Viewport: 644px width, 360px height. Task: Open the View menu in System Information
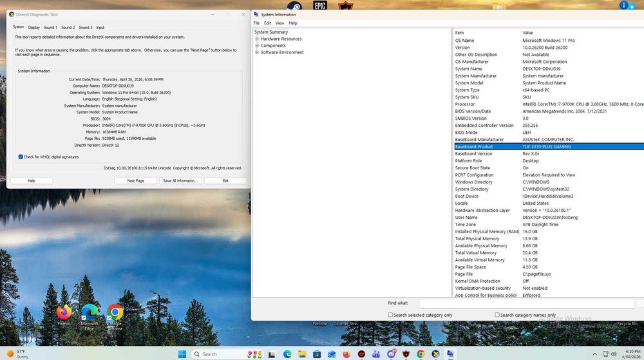click(x=279, y=23)
